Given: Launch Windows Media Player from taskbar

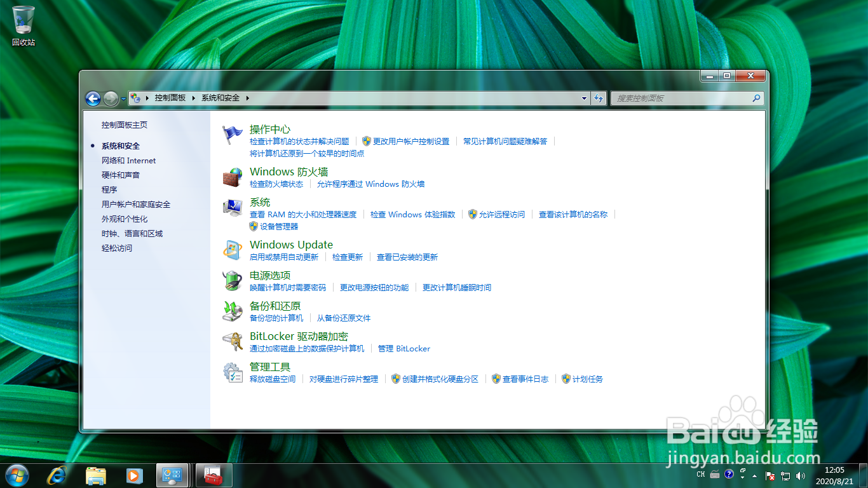Looking at the screenshot, I should [134, 475].
